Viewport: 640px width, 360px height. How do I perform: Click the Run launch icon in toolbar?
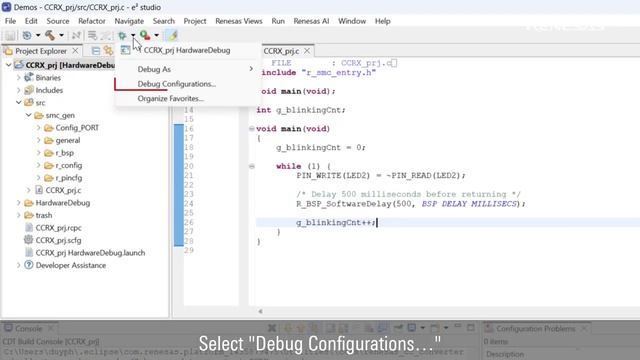pyautogui.click(x=145, y=36)
